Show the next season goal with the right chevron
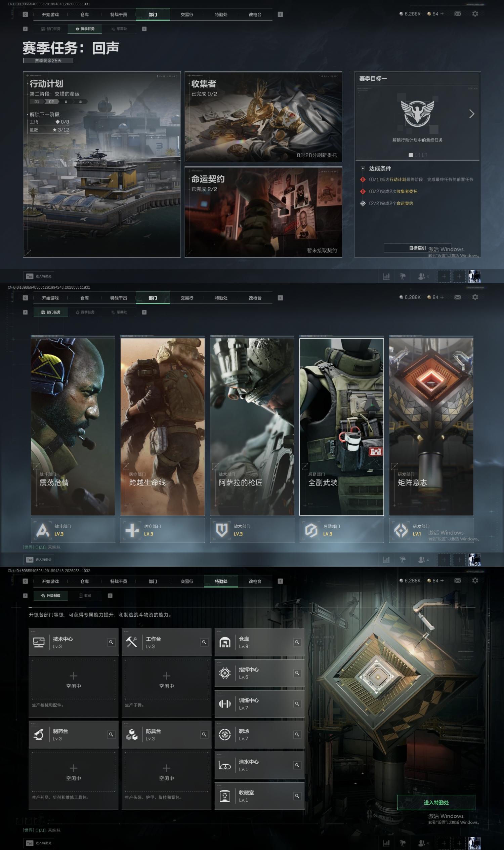Screen dimensions: 504x850 472,114
